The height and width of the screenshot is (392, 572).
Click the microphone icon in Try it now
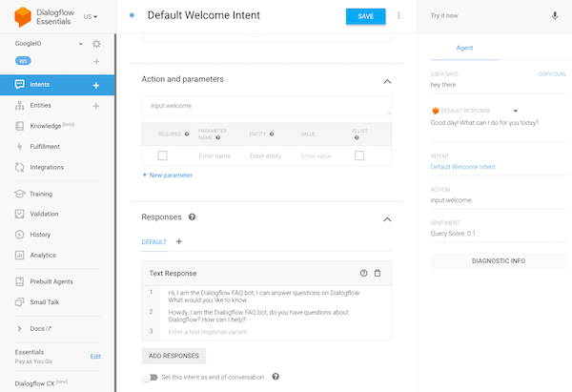[555, 16]
